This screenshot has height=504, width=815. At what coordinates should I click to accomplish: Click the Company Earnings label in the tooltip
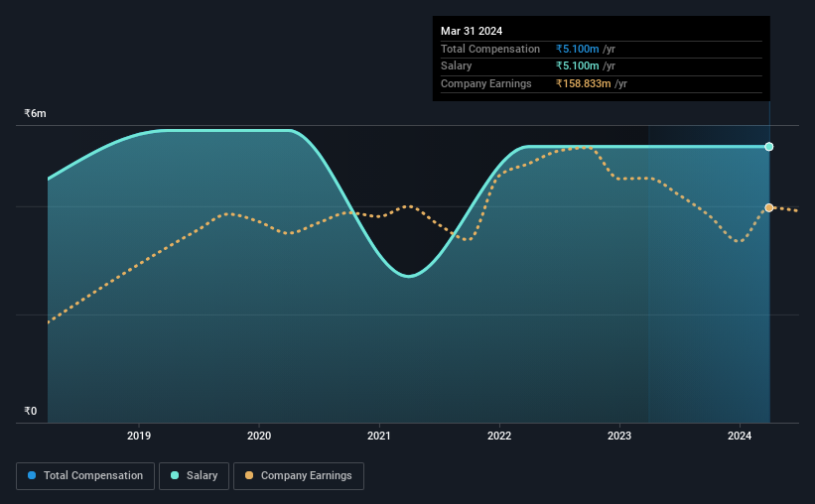click(x=486, y=83)
